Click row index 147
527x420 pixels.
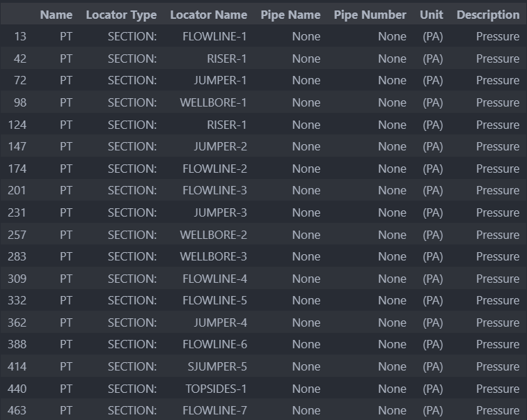point(17,146)
